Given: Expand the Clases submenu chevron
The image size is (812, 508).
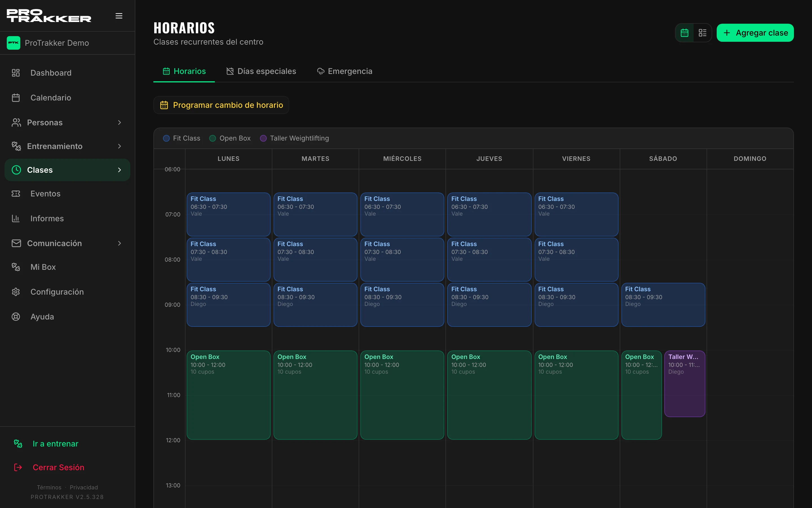Looking at the screenshot, I should pos(120,170).
